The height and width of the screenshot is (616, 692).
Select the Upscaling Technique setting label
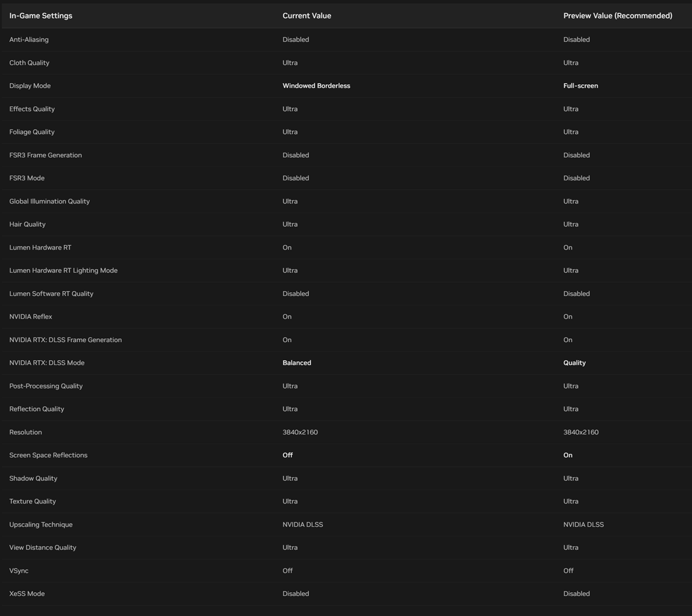coord(41,525)
